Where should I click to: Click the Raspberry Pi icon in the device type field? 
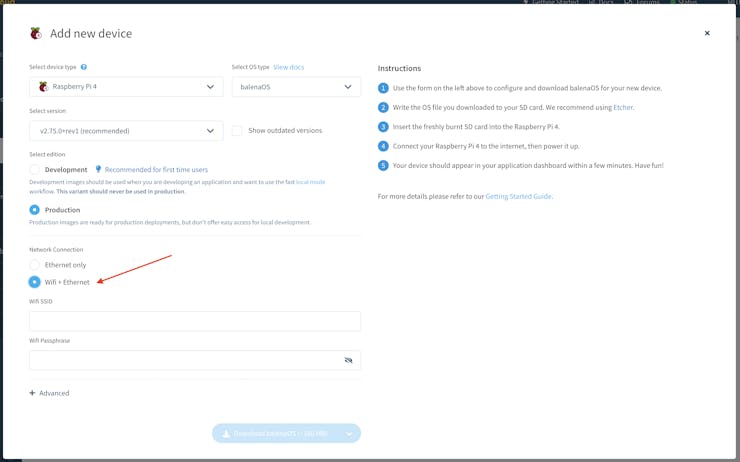pyautogui.click(x=43, y=86)
